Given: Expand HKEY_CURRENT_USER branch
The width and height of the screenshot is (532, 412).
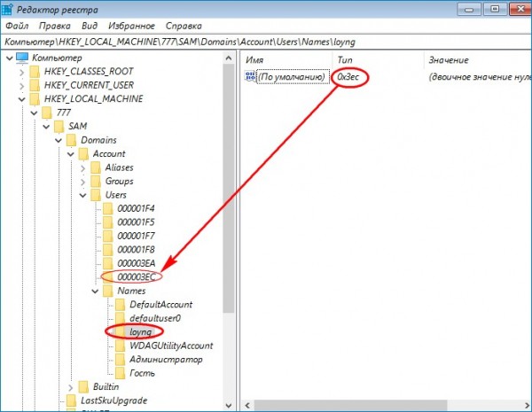Looking at the screenshot, I should click(21, 86).
